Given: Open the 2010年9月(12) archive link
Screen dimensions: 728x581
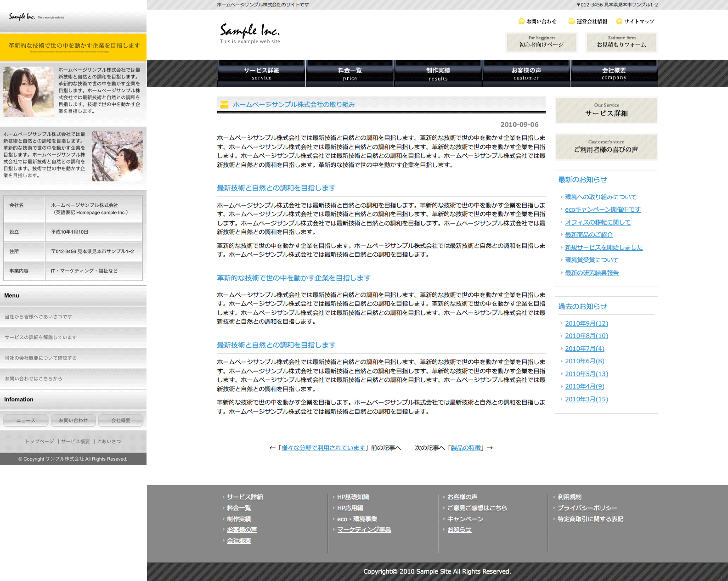Looking at the screenshot, I should click(x=587, y=323).
